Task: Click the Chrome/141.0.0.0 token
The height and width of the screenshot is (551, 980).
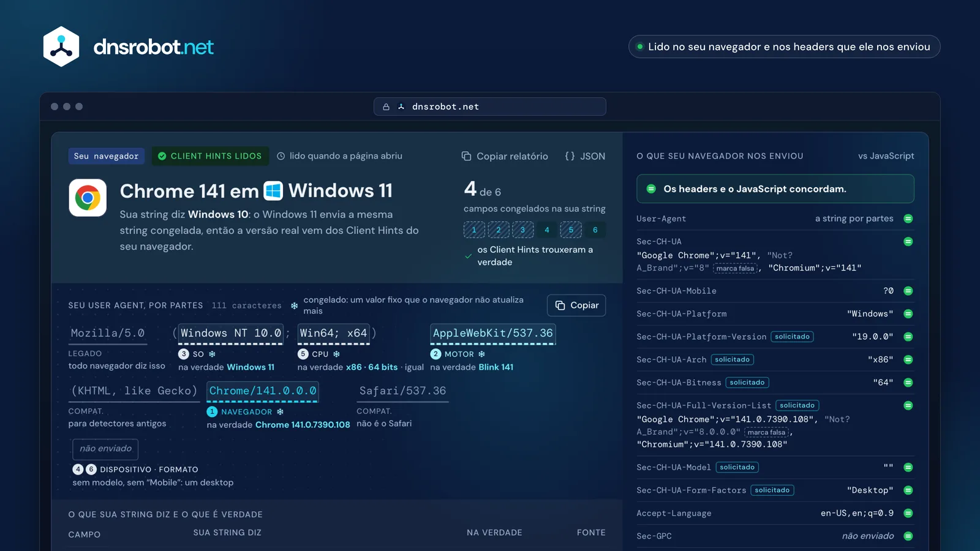Action: click(263, 391)
